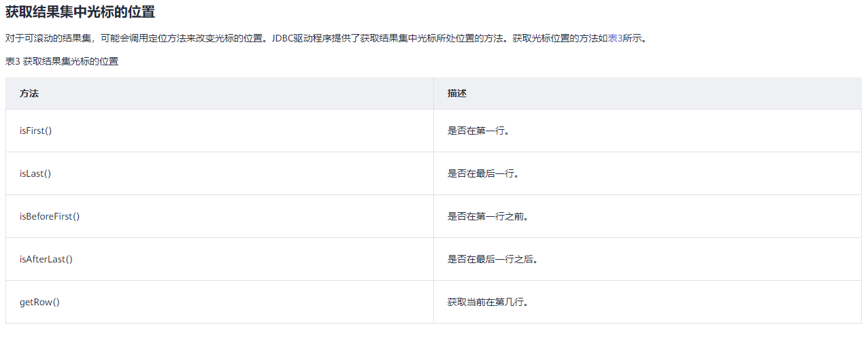Click the description 获取当前在第几行。
This screenshot has width=868, height=342.
point(488,302)
